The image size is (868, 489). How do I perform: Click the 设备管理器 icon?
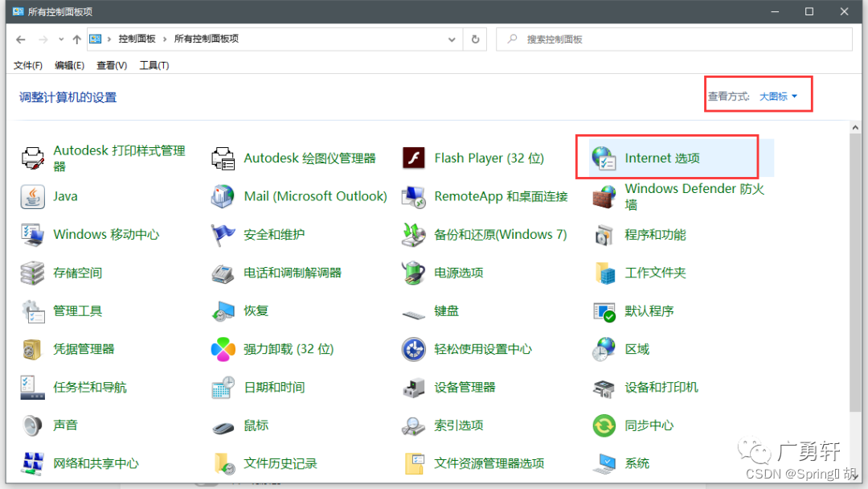coord(414,388)
